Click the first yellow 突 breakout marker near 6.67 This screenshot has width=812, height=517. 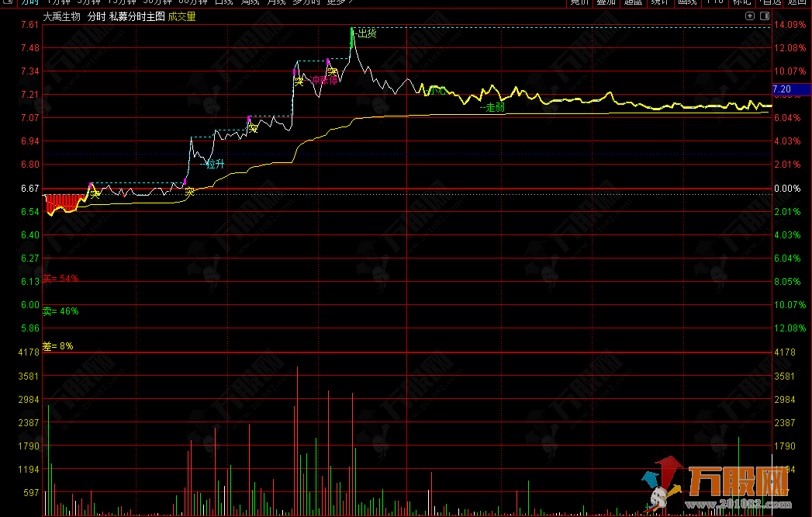point(95,194)
